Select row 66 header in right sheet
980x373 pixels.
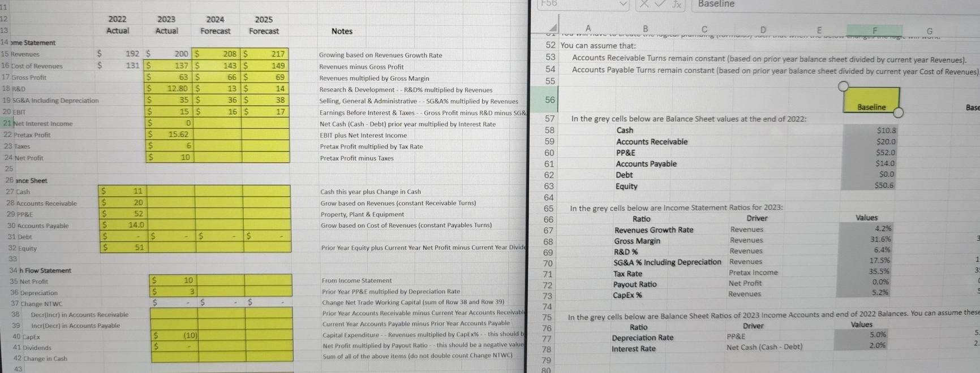548,219
